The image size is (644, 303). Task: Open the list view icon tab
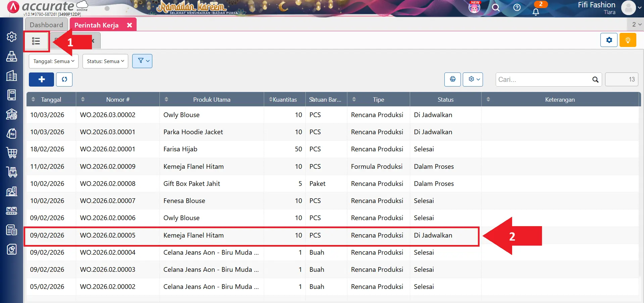[36, 41]
